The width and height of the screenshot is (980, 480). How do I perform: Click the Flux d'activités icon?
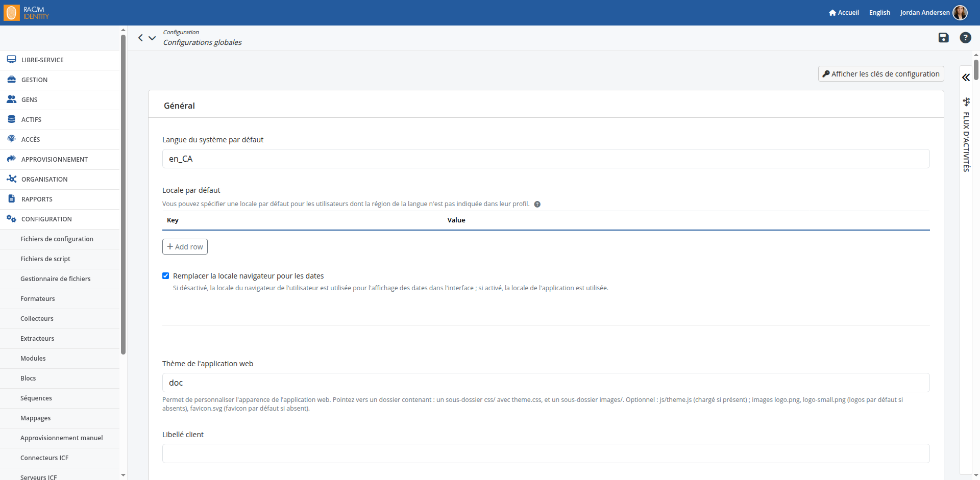966,102
